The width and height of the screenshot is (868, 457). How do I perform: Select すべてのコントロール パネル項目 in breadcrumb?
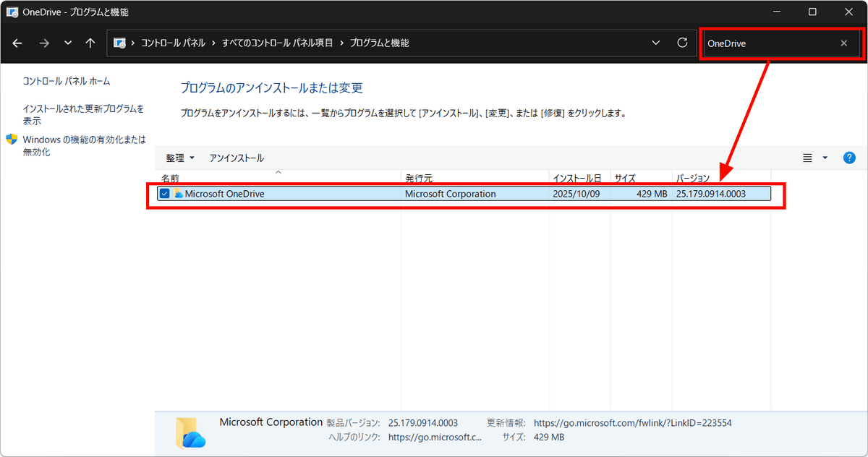(278, 43)
